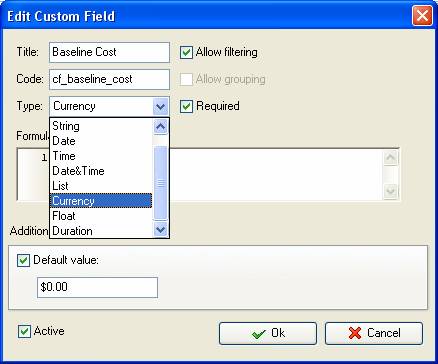The width and height of the screenshot is (438, 364).
Task: Choose Duration from the Type list
Action: tap(101, 231)
